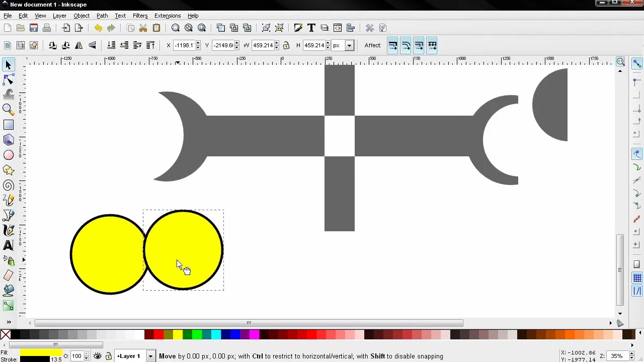Select the Paint bucket tool
Viewport: 644px width, 362px height.
8,291
